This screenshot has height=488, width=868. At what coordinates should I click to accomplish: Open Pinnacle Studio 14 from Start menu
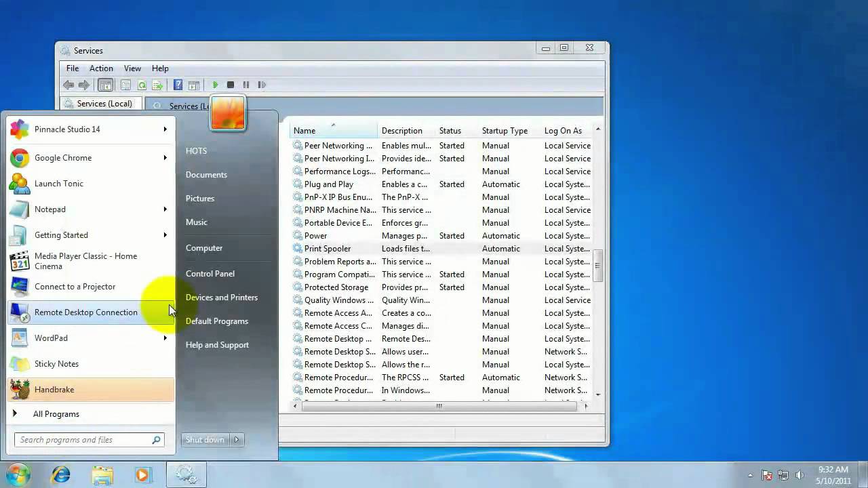point(91,129)
